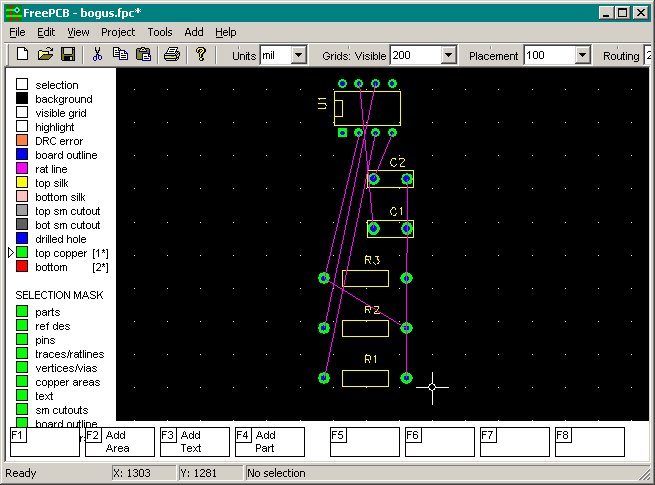Click the right pad of R3
The width and height of the screenshot is (655, 485).
pos(406,278)
